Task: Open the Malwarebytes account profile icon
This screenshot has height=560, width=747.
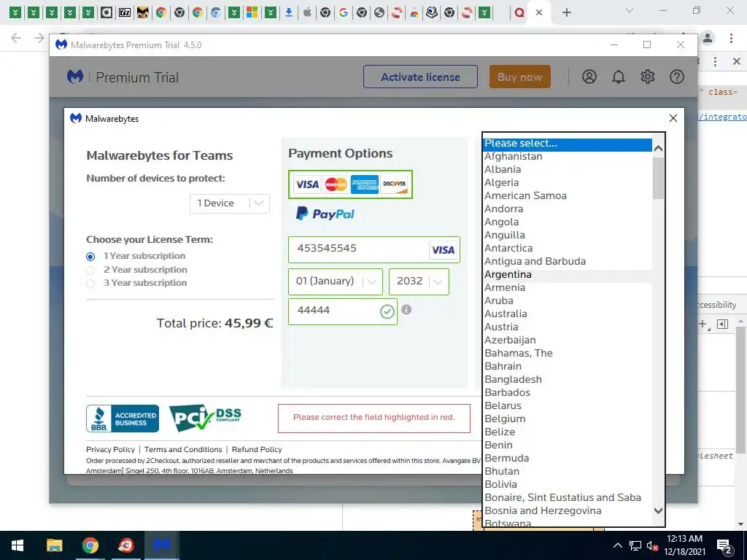Action: (589, 77)
